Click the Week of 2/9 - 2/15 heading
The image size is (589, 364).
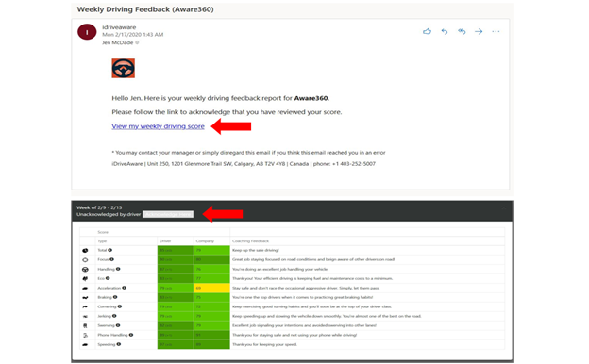(x=99, y=207)
